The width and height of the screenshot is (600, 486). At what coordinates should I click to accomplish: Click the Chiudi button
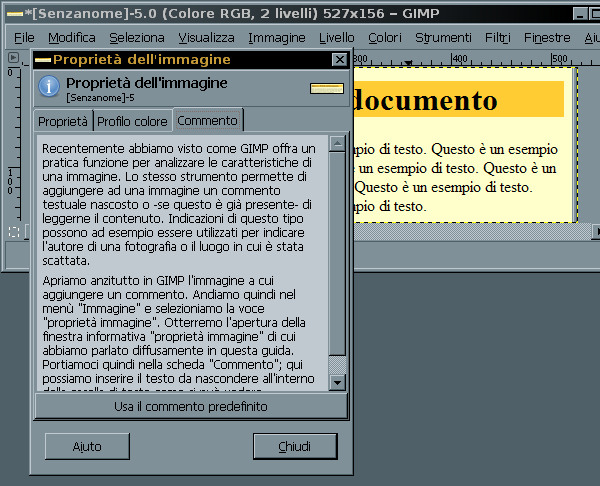click(x=294, y=446)
